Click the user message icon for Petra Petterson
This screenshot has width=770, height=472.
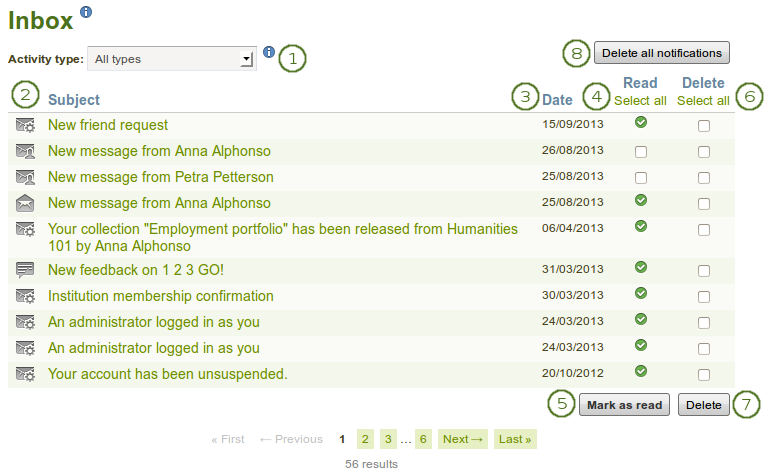(x=26, y=177)
